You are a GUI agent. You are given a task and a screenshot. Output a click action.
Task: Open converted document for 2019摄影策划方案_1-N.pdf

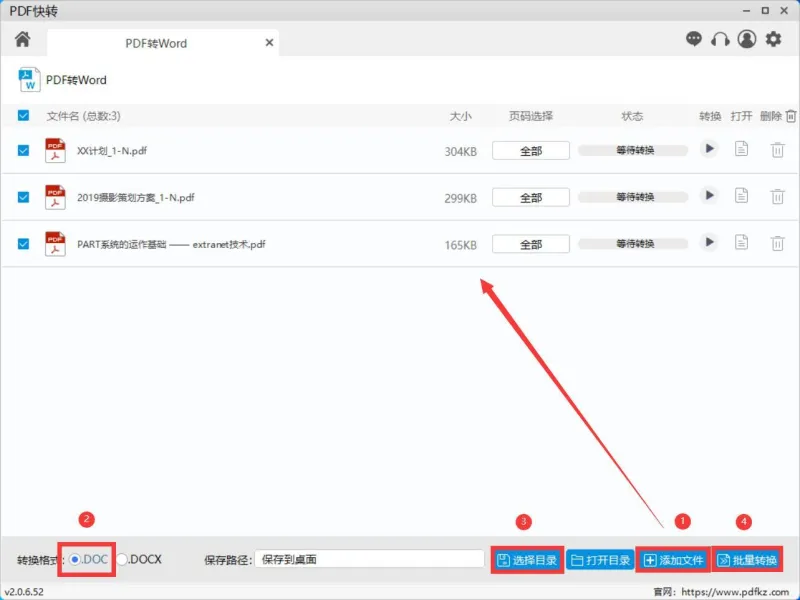pyautogui.click(x=741, y=195)
